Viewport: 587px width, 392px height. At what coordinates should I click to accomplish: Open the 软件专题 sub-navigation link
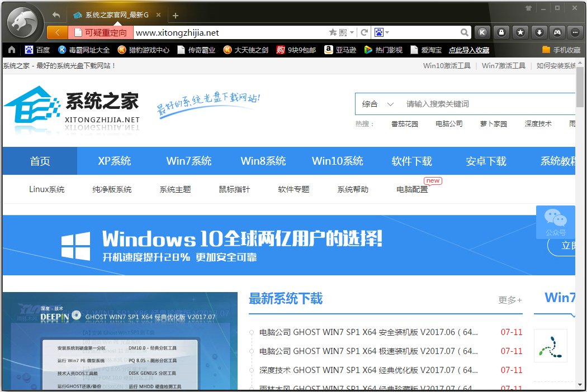click(x=294, y=189)
